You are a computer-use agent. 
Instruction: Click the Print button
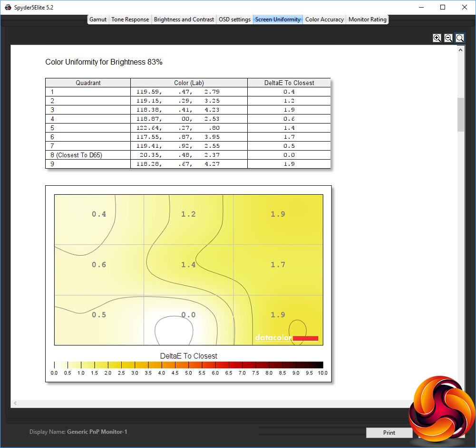(x=389, y=432)
